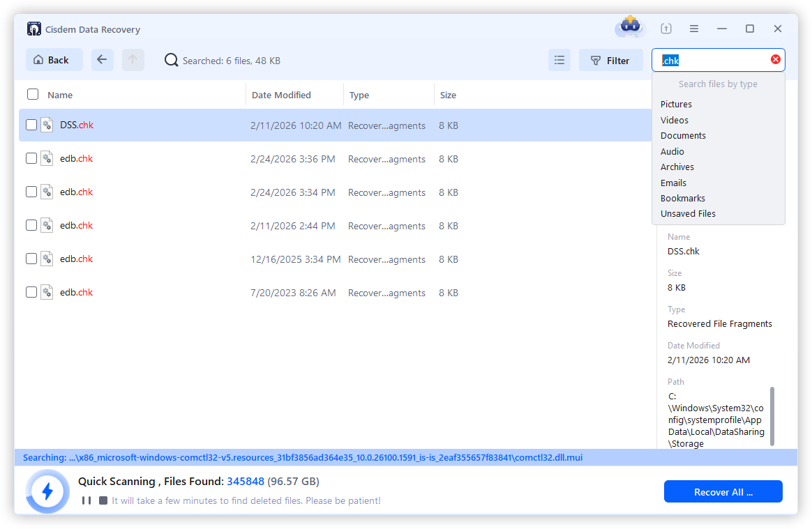Click the back arrow navigation icon
The image size is (812, 529).
[102, 60]
